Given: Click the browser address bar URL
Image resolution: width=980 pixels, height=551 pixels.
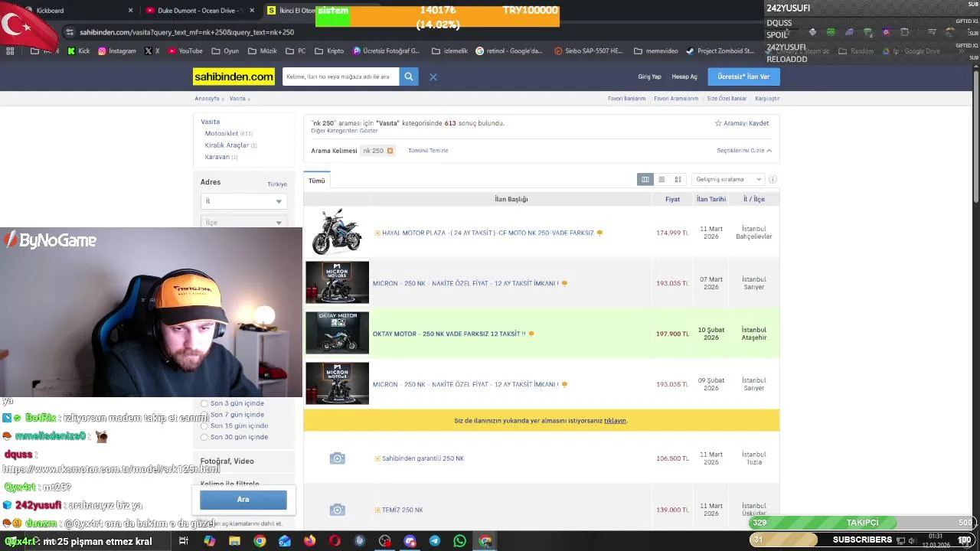Looking at the screenshot, I should [x=187, y=32].
